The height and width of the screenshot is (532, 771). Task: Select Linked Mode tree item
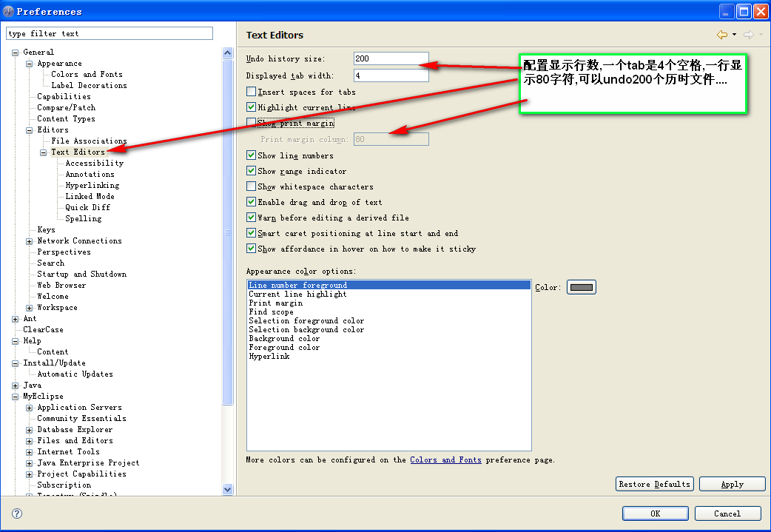(90, 196)
